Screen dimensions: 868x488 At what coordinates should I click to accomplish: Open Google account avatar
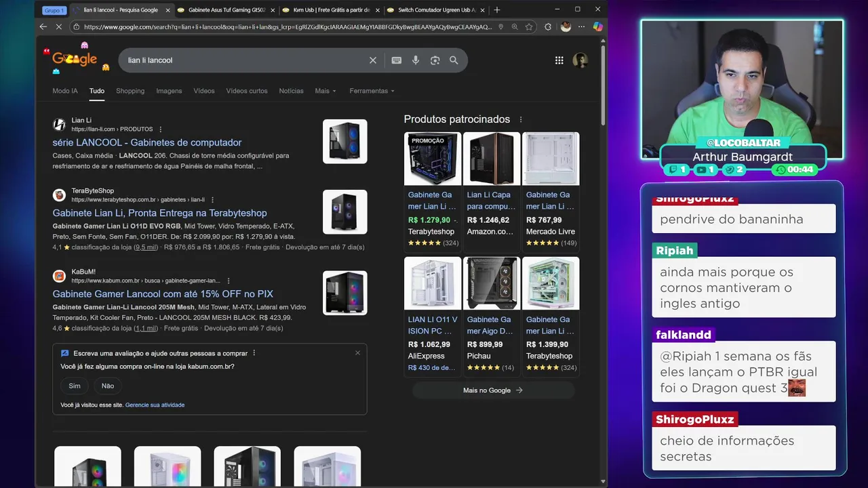(580, 60)
